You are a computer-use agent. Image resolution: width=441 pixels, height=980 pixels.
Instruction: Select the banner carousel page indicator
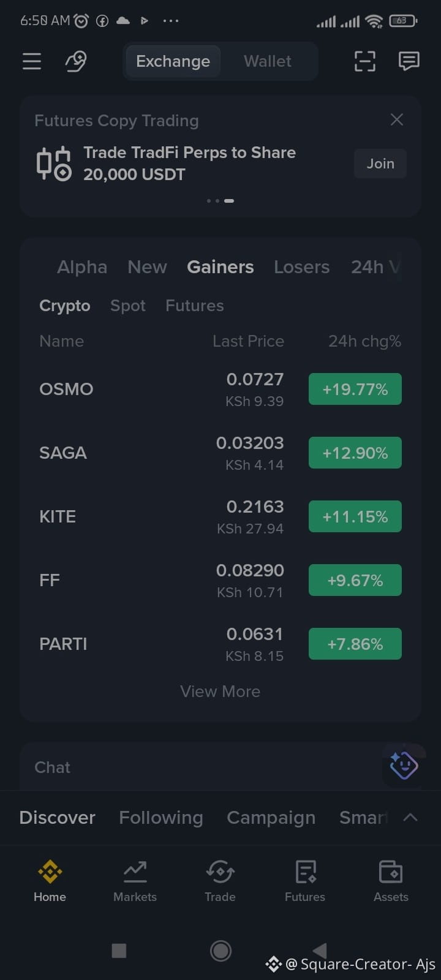click(x=221, y=201)
